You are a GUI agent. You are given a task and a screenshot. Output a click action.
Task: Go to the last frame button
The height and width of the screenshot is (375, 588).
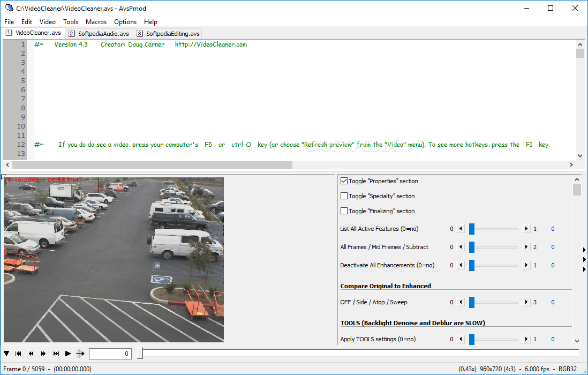tap(56, 353)
